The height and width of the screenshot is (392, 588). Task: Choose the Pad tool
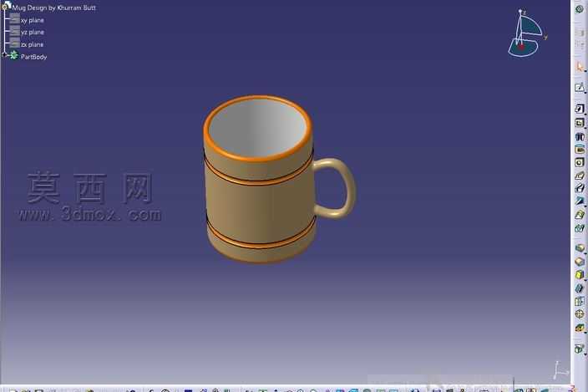(580, 109)
